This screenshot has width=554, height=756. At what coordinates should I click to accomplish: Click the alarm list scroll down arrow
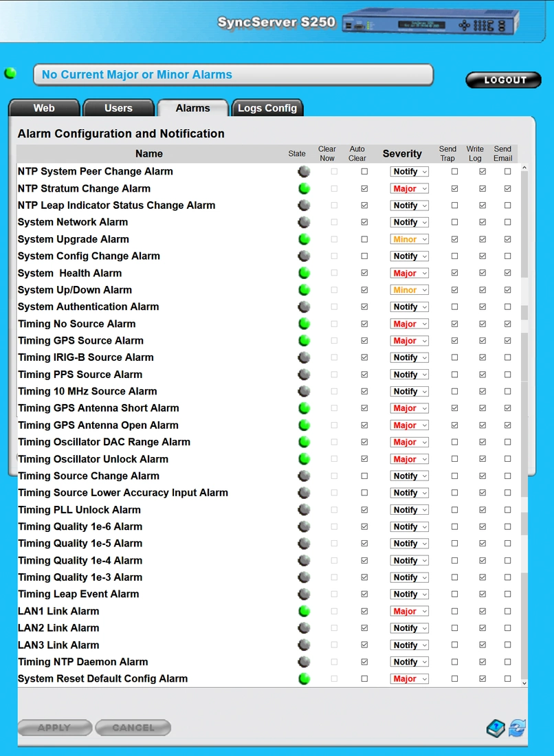(x=524, y=682)
